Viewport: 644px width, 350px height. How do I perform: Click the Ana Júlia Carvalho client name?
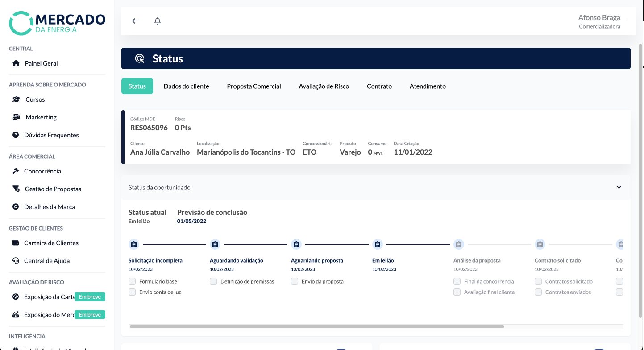click(x=160, y=152)
